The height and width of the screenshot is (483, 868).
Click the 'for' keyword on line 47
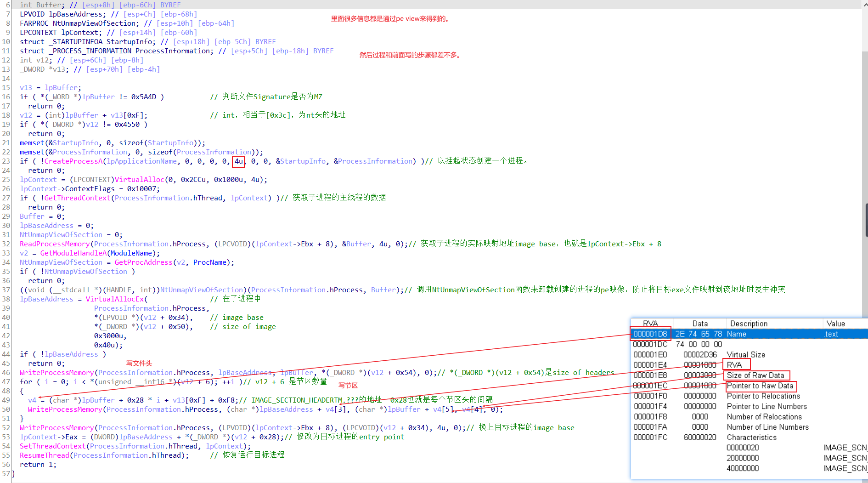click(26, 382)
